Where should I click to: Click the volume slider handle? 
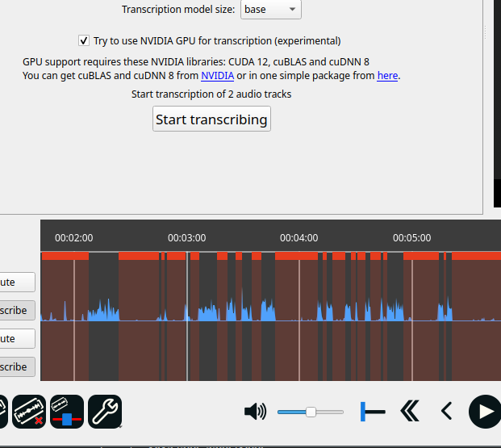click(x=311, y=412)
